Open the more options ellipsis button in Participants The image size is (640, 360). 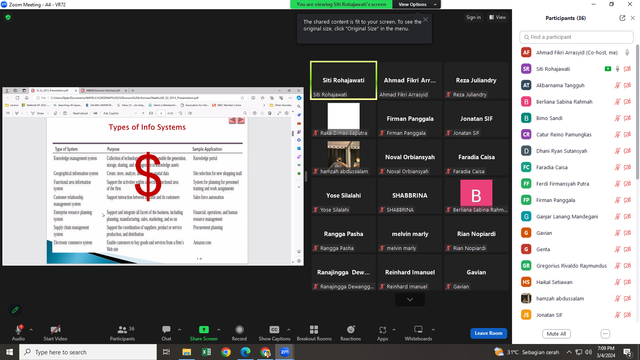[605, 334]
